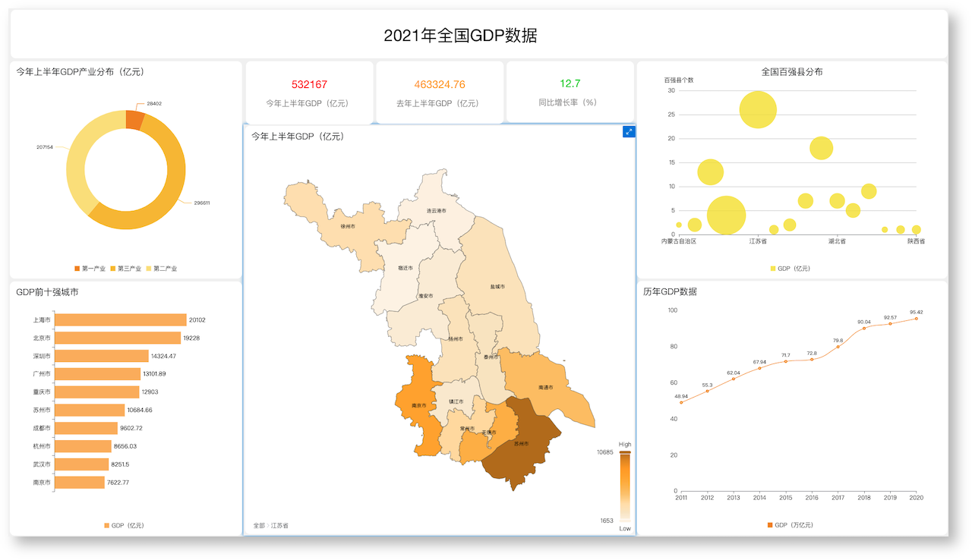Screen dimensions: 972x560
Task: Click the 重庆市 bar showing 12903
Action: [x=97, y=392]
